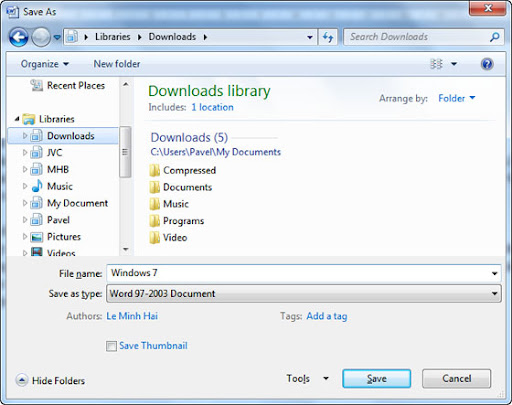Viewport: 512px width, 405px height.
Task: Open the Organize menu
Action: (x=44, y=64)
